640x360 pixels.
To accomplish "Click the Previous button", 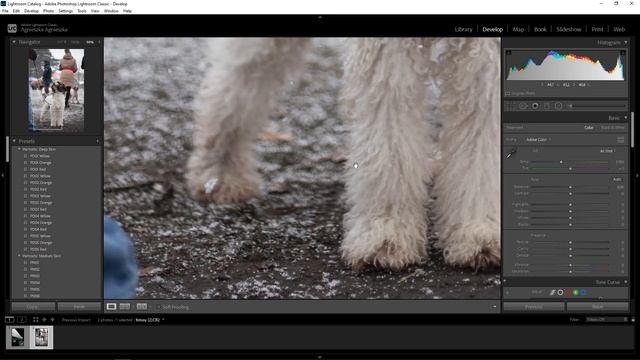I will click(x=534, y=307).
